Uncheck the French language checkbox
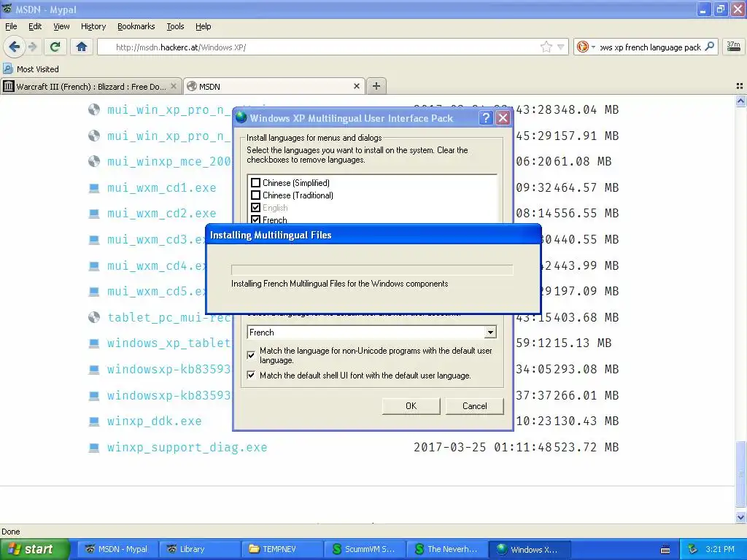Image resolution: width=747 pixels, height=560 pixels. tap(255, 219)
